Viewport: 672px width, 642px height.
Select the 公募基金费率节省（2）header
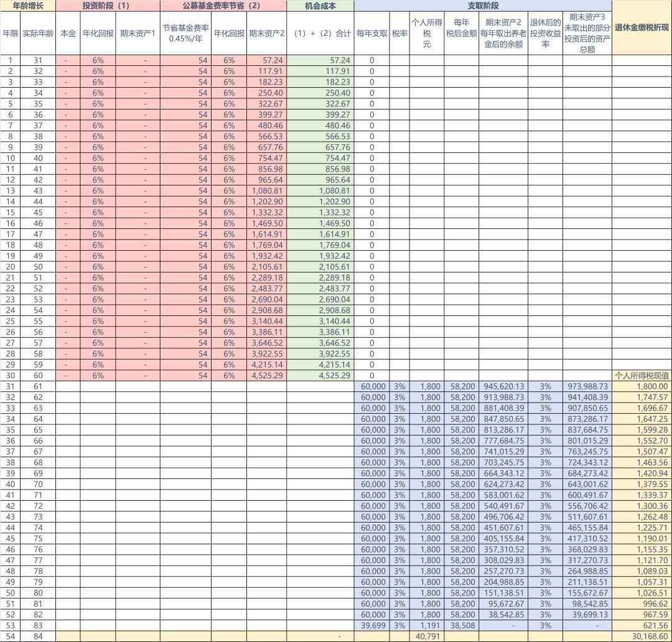coord(223,6)
